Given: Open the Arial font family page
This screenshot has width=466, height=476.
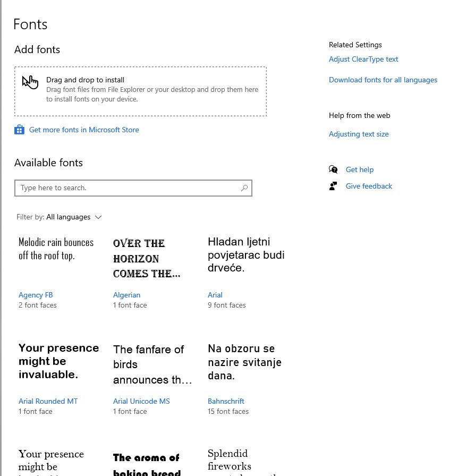Looking at the screenshot, I should point(215,295).
